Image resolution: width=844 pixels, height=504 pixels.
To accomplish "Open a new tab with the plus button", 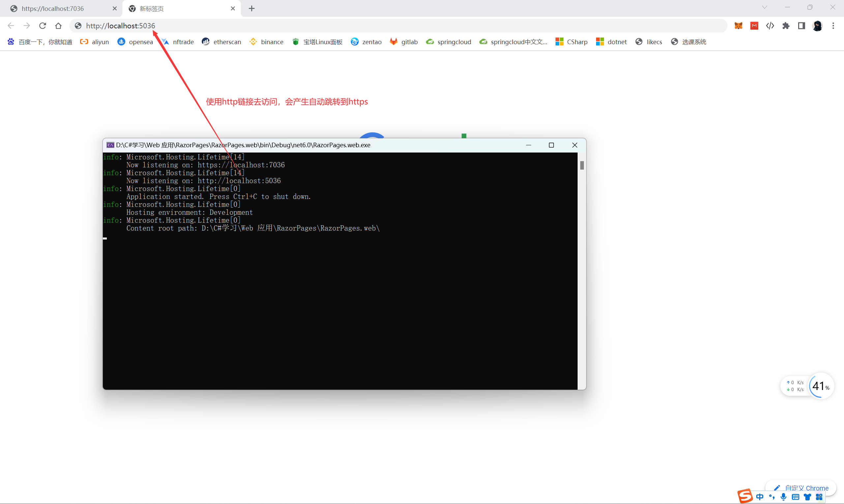I will 252,9.
